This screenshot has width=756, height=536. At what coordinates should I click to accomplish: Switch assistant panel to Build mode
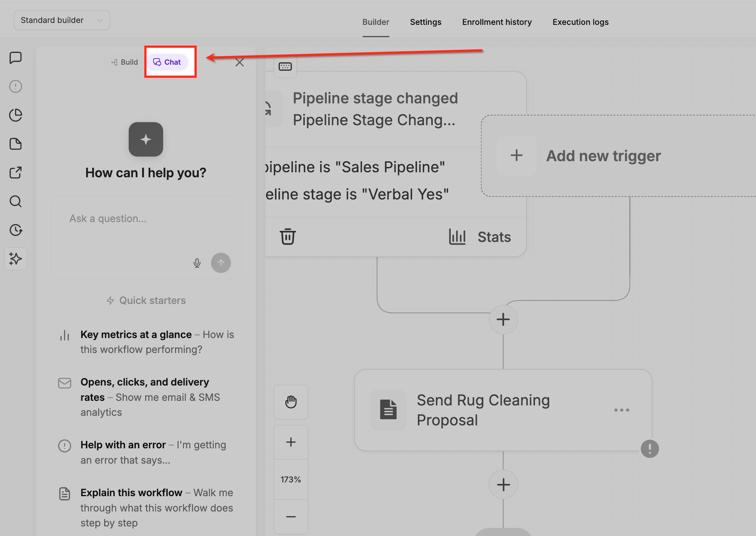point(124,62)
